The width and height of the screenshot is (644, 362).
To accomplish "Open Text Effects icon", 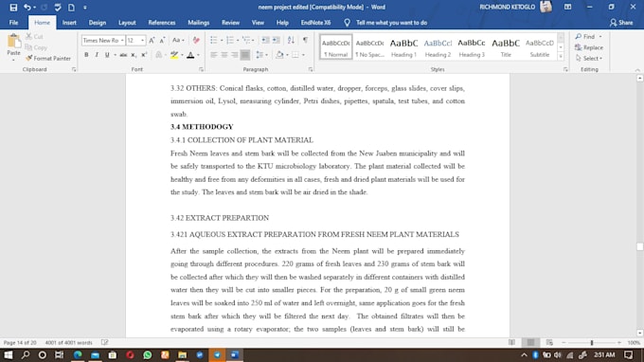I will click(158, 55).
